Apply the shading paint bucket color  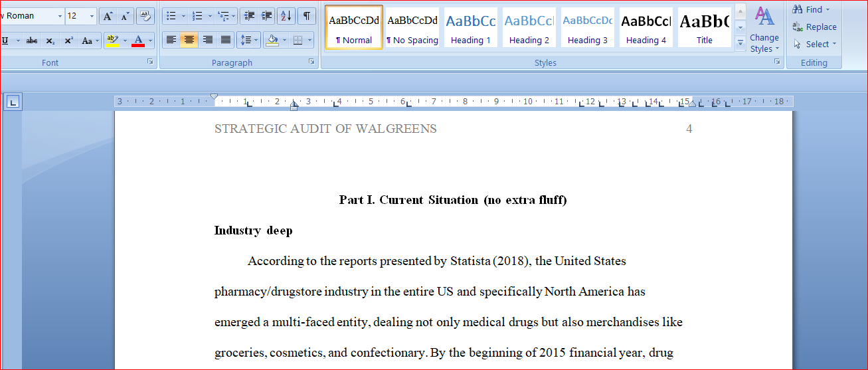tap(272, 41)
